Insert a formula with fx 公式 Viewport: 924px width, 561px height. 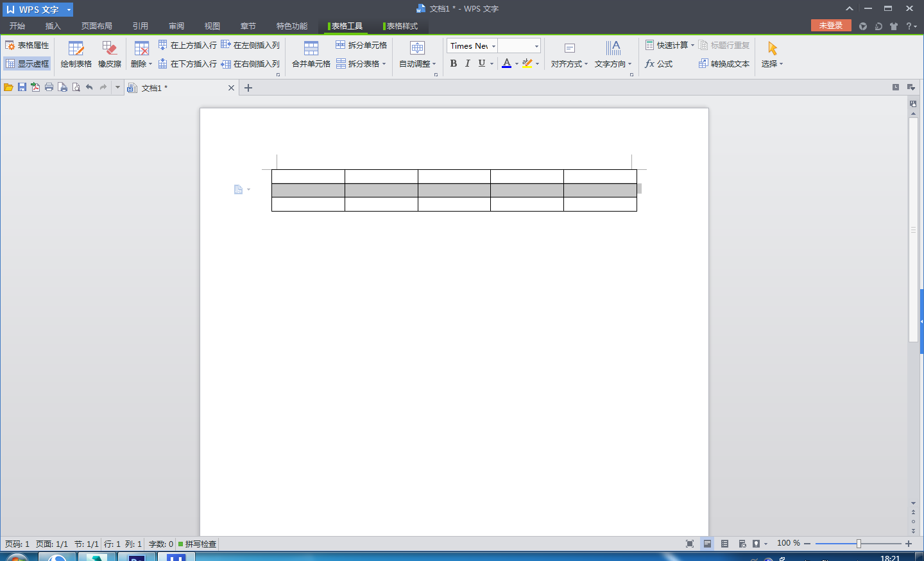click(x=659, y=63)
